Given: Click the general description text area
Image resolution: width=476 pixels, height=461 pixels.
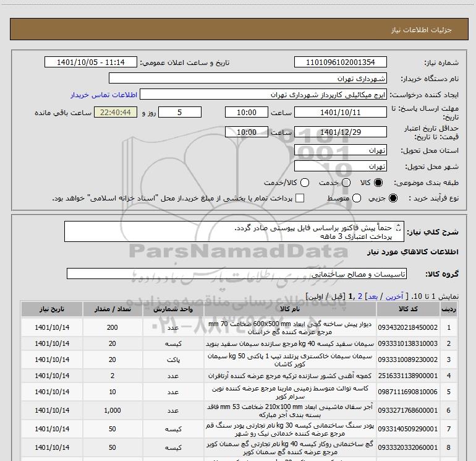Looking at the screenshot, I should pyautogui.click(x=234, y=231).
